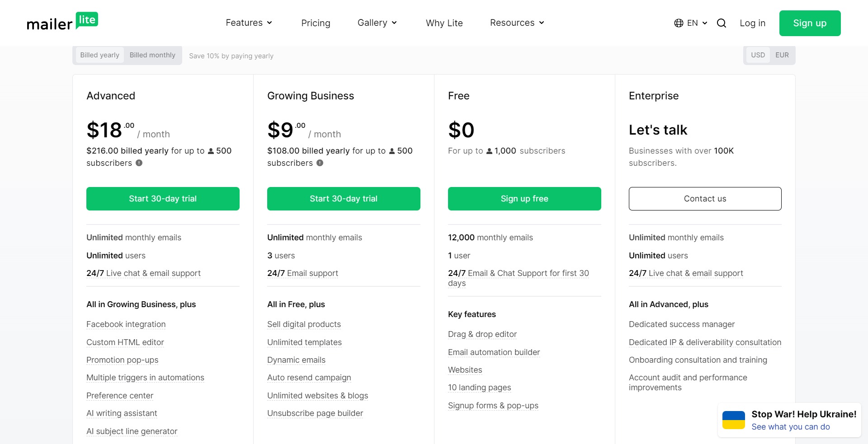The image size is (868, 444).
Task: Click 'Dedicated success manager' text
Action: click(682, 324)
